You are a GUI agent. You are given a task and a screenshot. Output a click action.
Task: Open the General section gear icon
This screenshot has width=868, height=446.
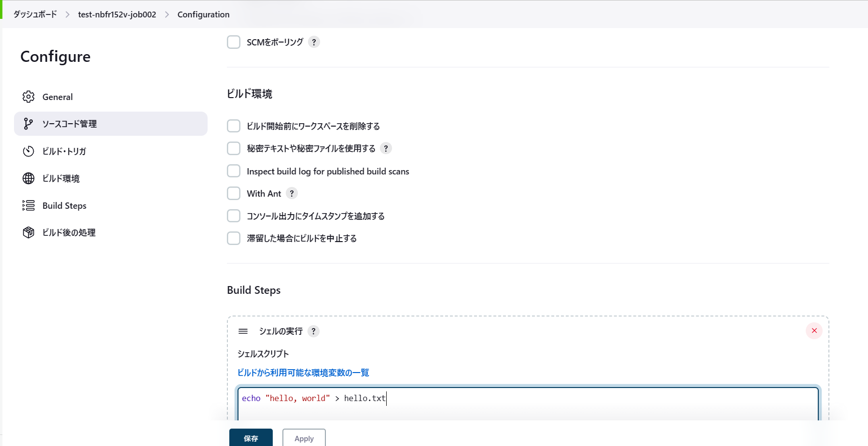(28, 97)
